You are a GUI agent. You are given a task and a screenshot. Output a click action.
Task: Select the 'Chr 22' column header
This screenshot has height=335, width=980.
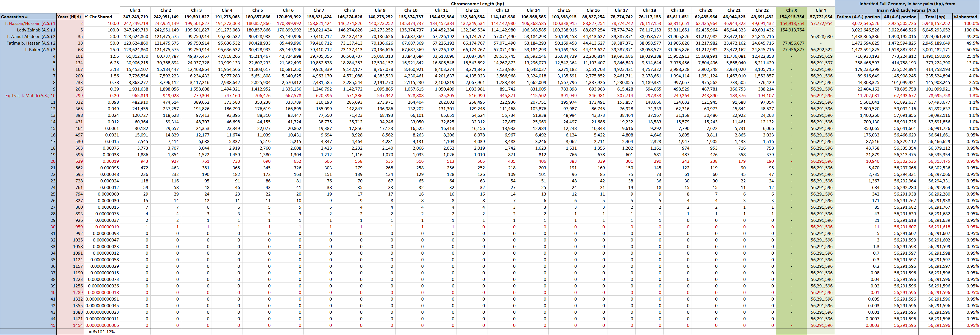[x=762, y=10]
